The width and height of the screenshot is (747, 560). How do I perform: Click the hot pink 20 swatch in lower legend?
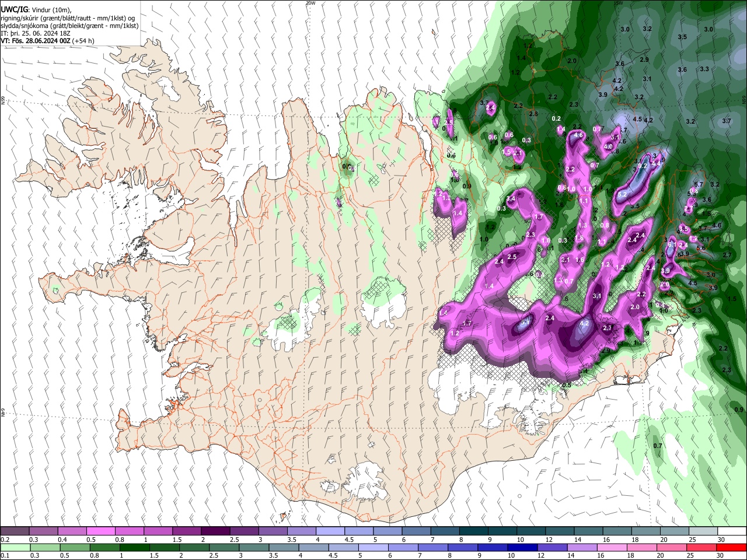pos(672,548)
